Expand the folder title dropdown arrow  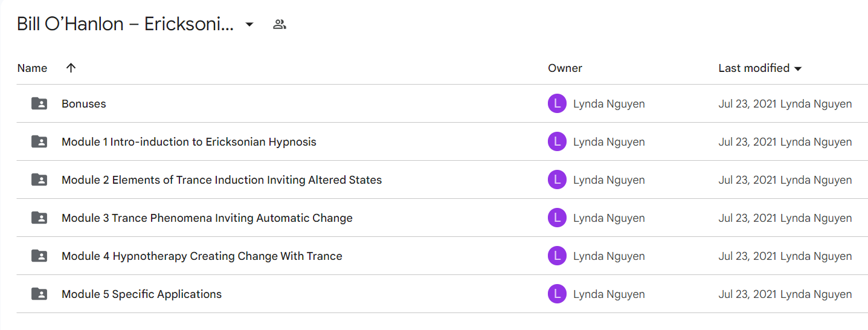(x=249, y=25)
